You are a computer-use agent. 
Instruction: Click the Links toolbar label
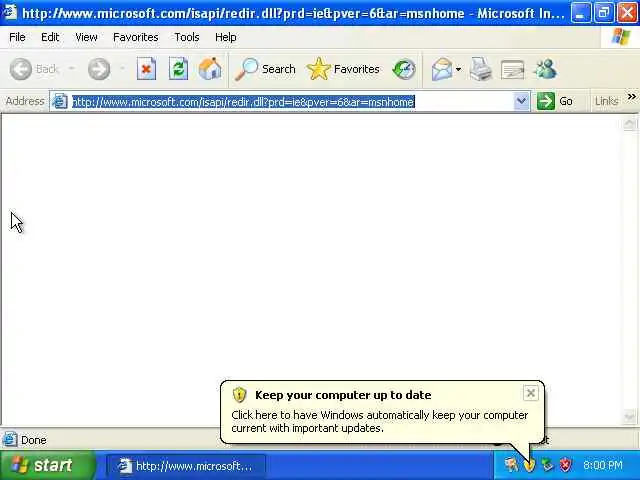tap(606, 101)
